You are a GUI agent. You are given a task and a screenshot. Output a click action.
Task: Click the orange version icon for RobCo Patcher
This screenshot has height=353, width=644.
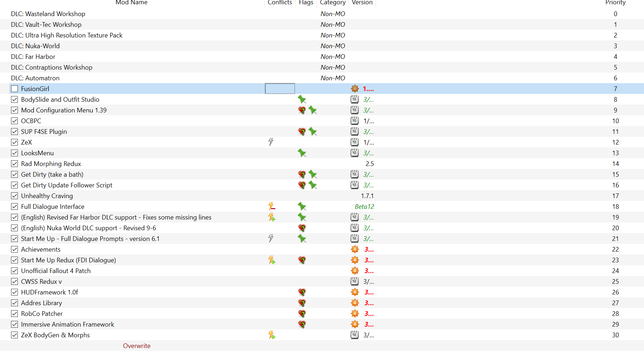(x=355, y=313)
